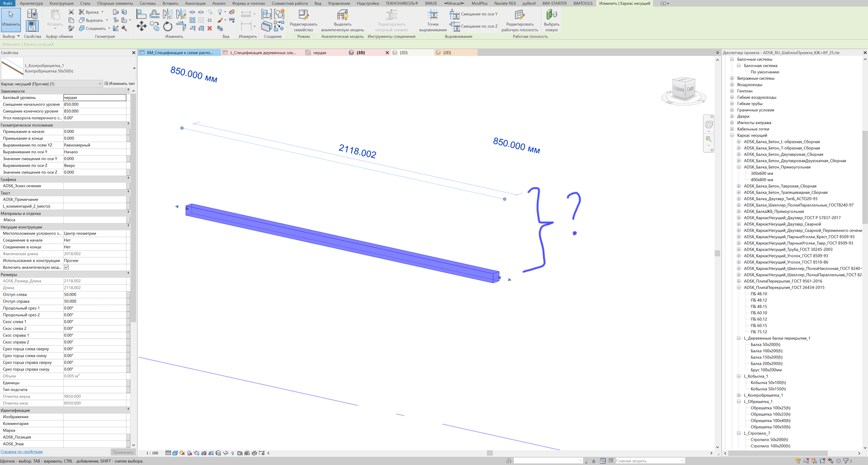Click the Cut (scissors) icon
The height and width of the screenshot is (465, 868).
coord(71,12)
